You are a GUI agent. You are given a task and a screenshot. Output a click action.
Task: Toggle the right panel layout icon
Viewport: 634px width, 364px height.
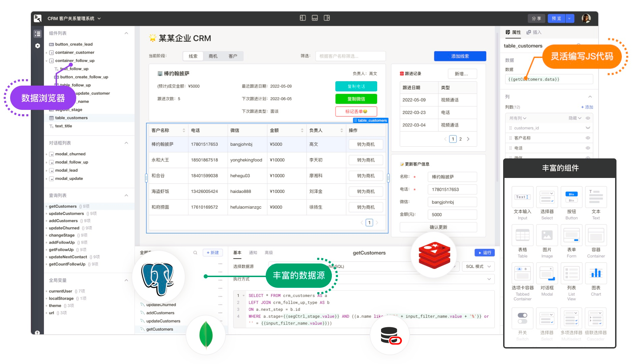[x=326, y=18]
